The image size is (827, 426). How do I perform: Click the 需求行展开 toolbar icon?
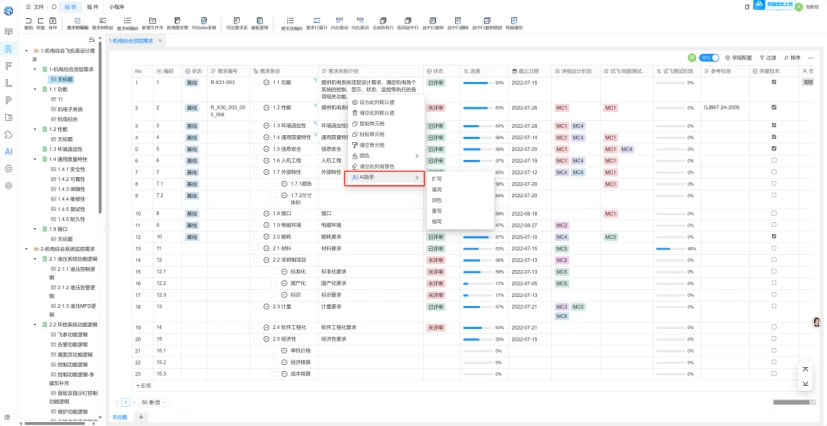pyautogui.click(x=316, y=21)
